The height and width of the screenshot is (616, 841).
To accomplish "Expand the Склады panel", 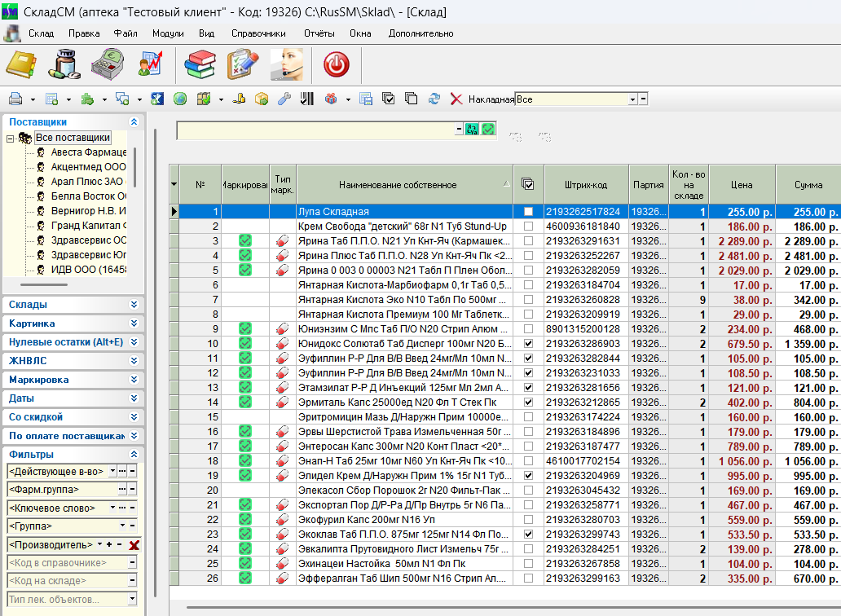I will [134, 305].
